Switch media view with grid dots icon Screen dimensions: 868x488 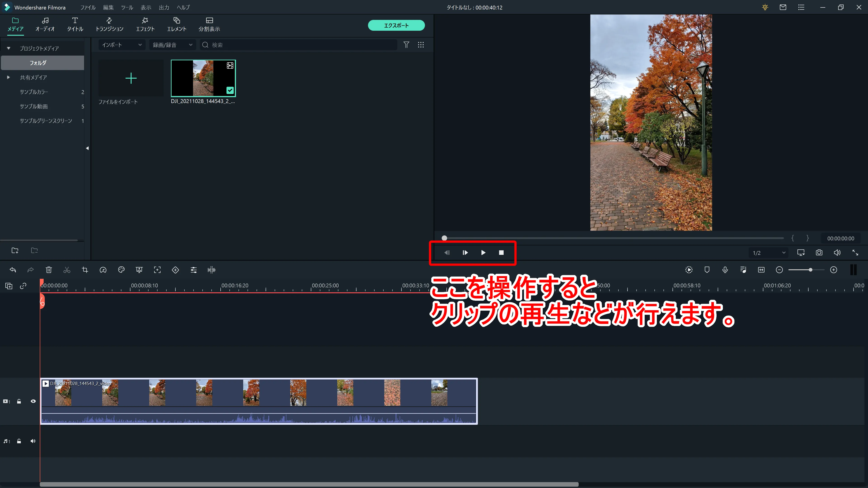(421, 45)
